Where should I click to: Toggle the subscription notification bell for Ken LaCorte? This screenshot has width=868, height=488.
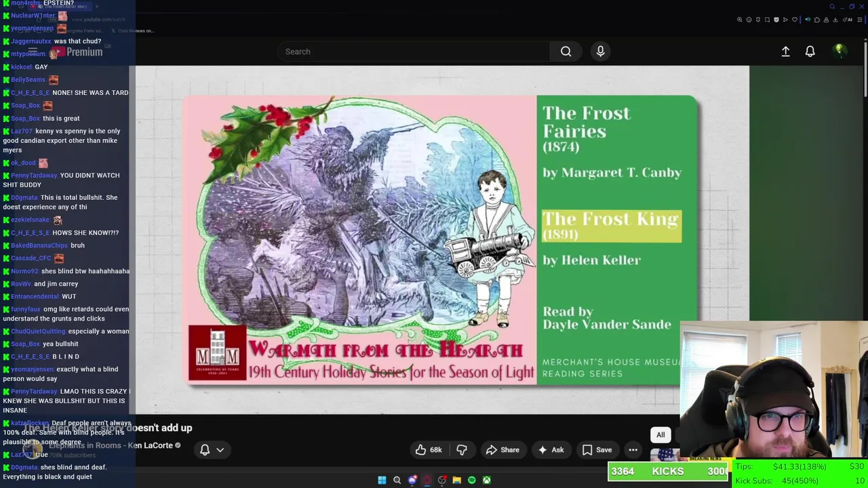[x=205, y=449]
